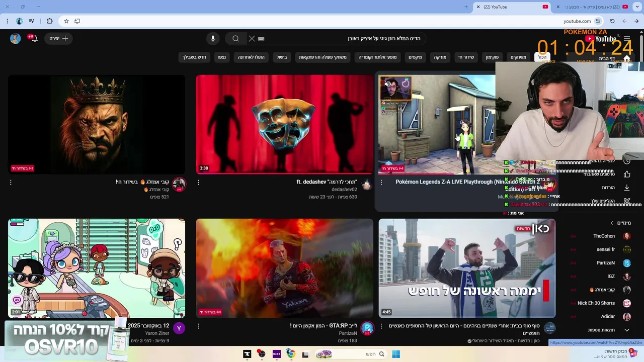This screenshot has width=644, height=362.
Task: Open the browser three-dot menu
Action: click(7, 21)
